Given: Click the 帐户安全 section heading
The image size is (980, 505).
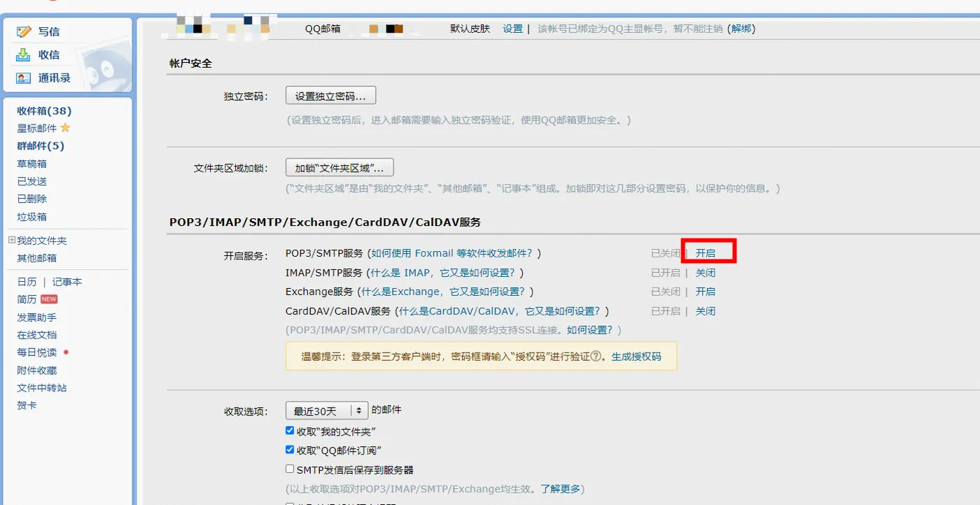Looking at the screenshot, I should click(x=190, y=63).
